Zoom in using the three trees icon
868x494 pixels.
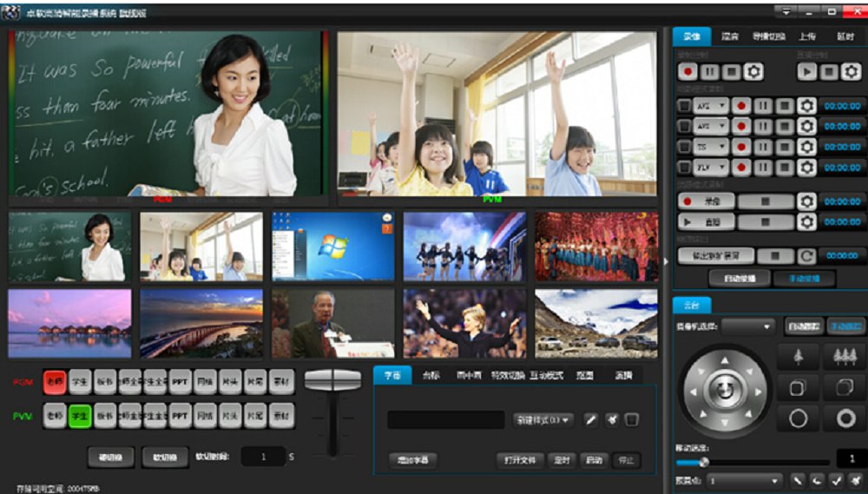845,357
